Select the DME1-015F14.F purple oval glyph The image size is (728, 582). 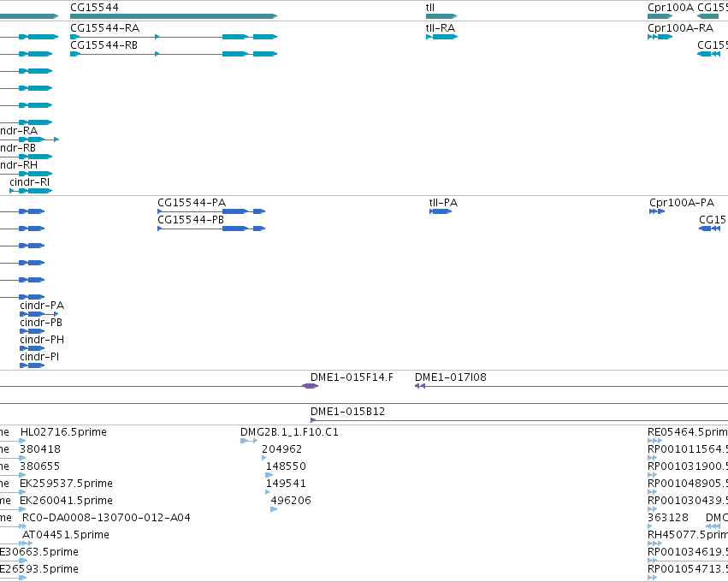[x=310, y=386]
